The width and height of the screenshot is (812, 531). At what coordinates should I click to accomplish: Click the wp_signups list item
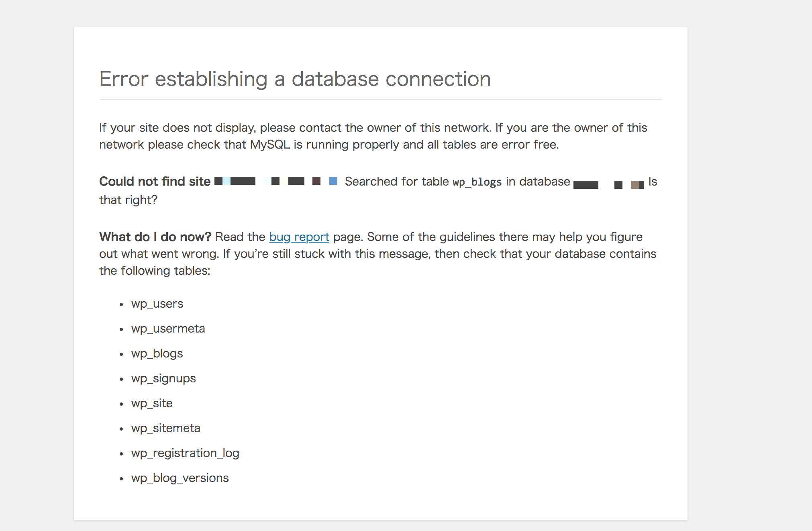(163, 378)
